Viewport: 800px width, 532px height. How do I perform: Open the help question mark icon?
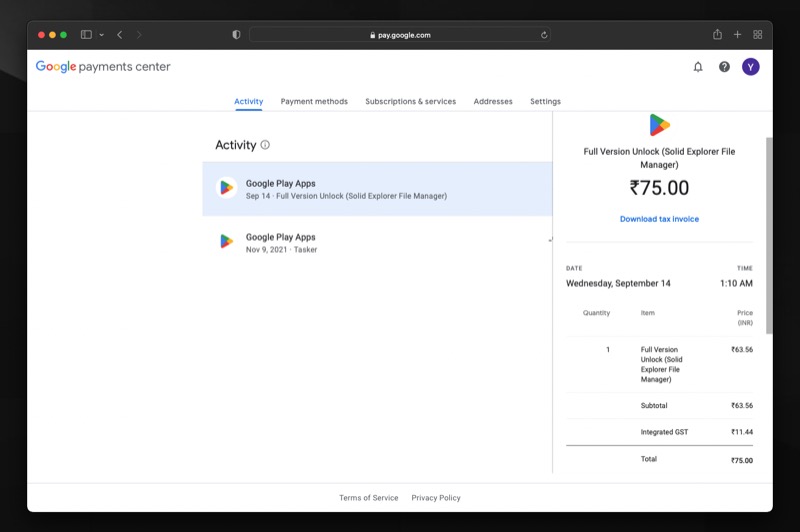[x=724, y=67]
